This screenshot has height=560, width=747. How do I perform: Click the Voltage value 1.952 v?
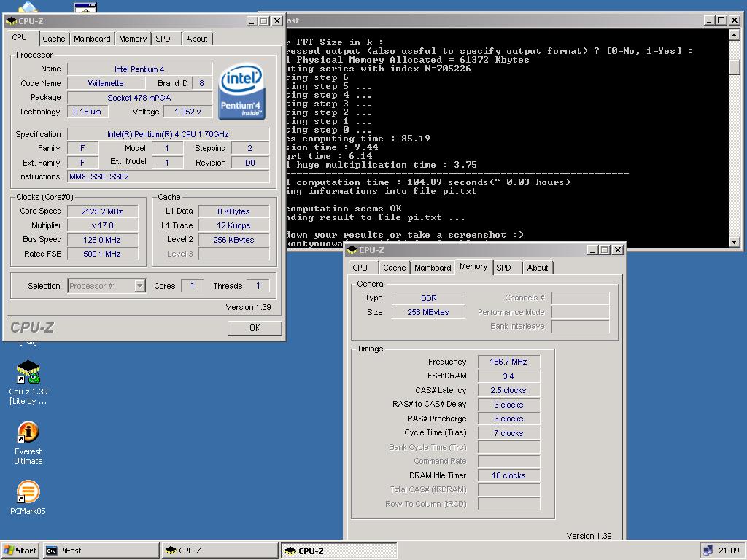[187, 112]
